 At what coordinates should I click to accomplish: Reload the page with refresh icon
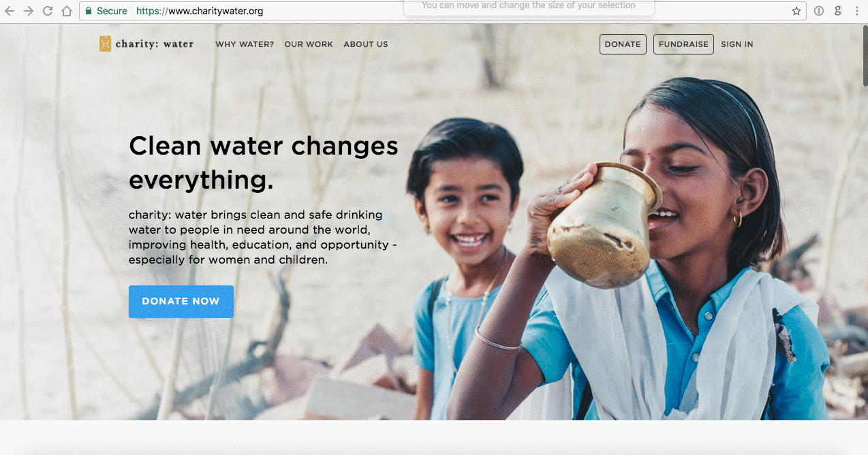point(48,11)
